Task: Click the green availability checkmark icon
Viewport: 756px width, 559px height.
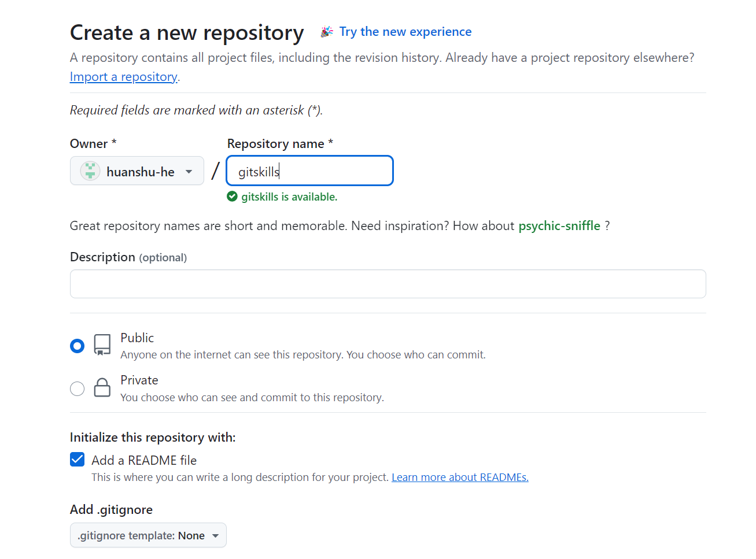Action: (x=233, y=197)
